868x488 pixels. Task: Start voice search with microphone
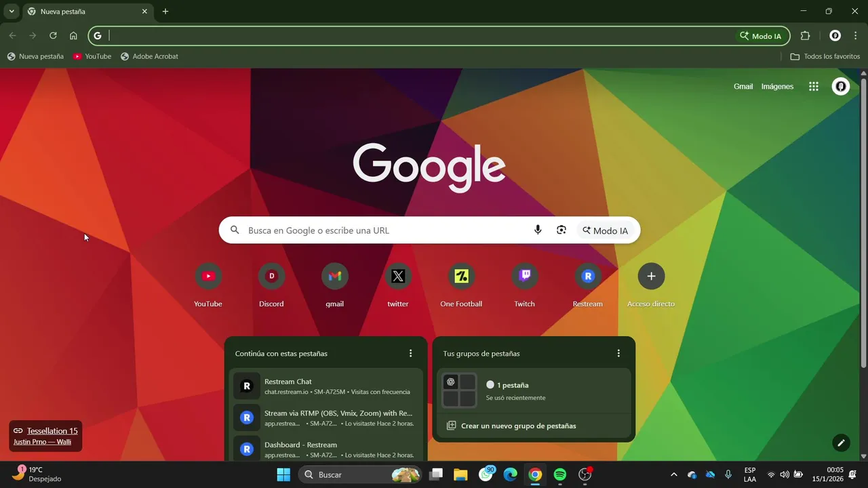point(538,230)
